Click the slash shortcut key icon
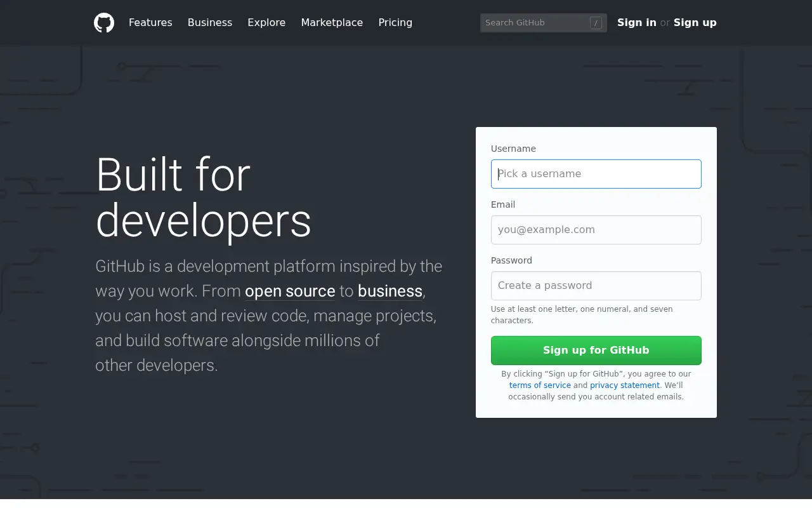The width and height of the screenshot is (812, 508). pyautogui.click(x=596, y=23)
